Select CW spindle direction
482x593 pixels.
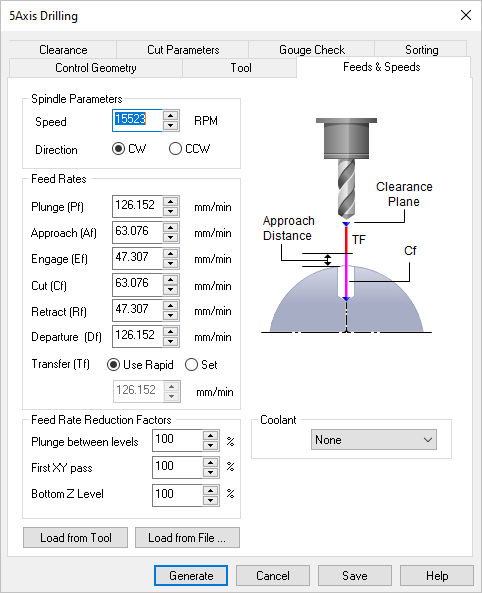129,149
